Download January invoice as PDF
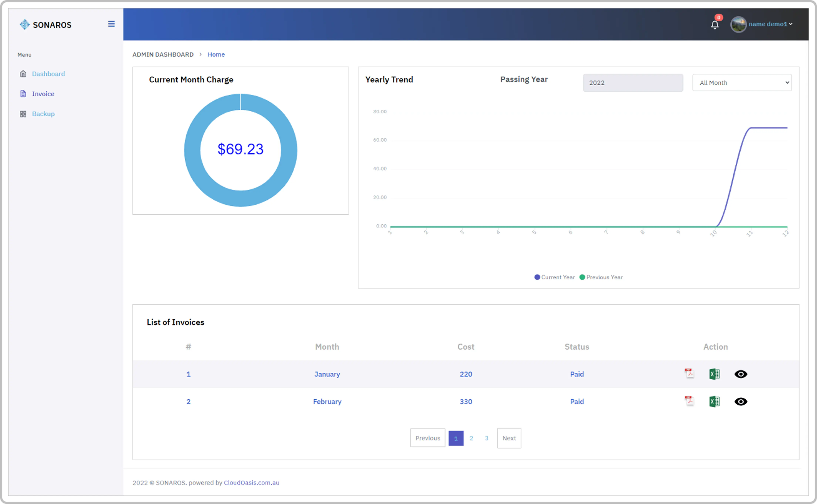Viewport: 817px width, 504px height. [x=689, y=374]
